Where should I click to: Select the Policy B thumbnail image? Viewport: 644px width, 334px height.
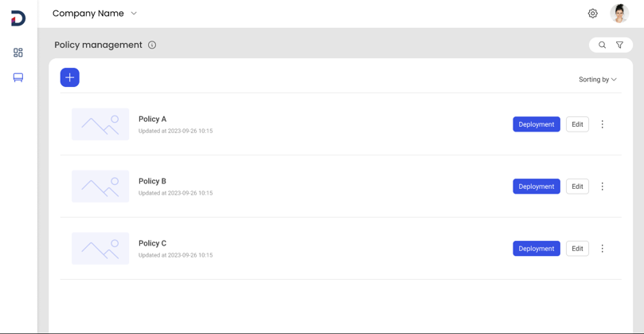(x=100, y=187)
